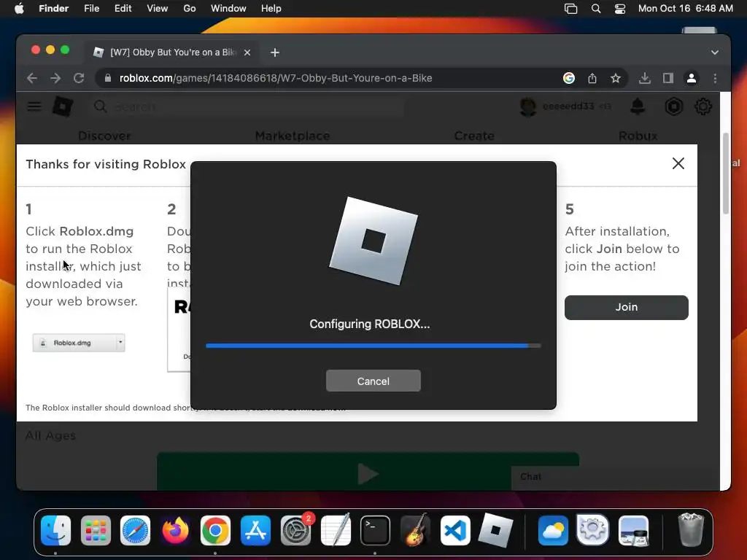Click the Chrome page scrollbar
The height and width of the screenshot is (560, 747).
tap(726, 174)
